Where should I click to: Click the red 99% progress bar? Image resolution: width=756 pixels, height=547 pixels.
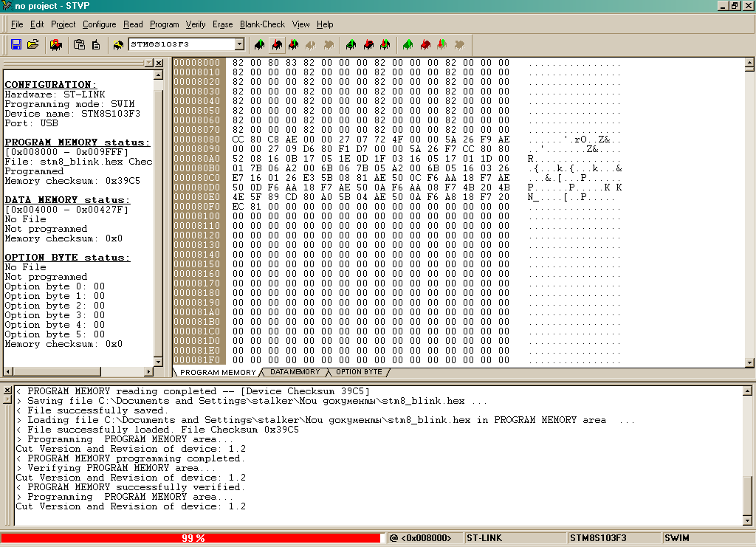(192, 538)
